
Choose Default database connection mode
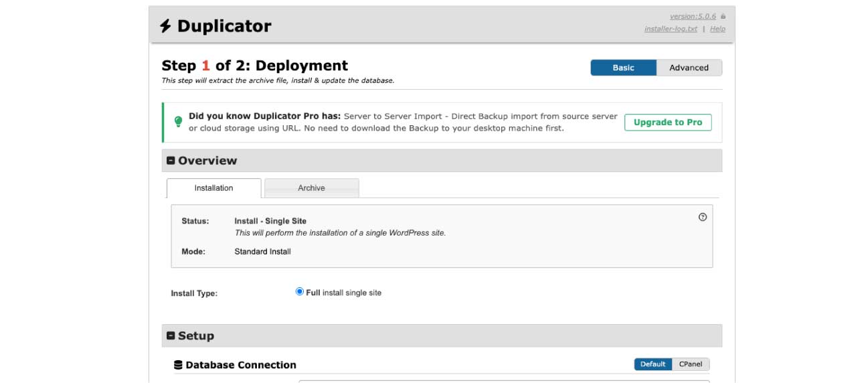point(653,364)
